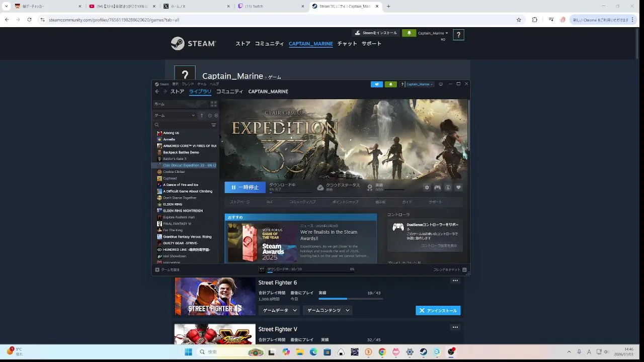The height and width of the screenshot is (362, 644).
Task: Click Steam icon in Windows taskbar
Action: [423, 352]
